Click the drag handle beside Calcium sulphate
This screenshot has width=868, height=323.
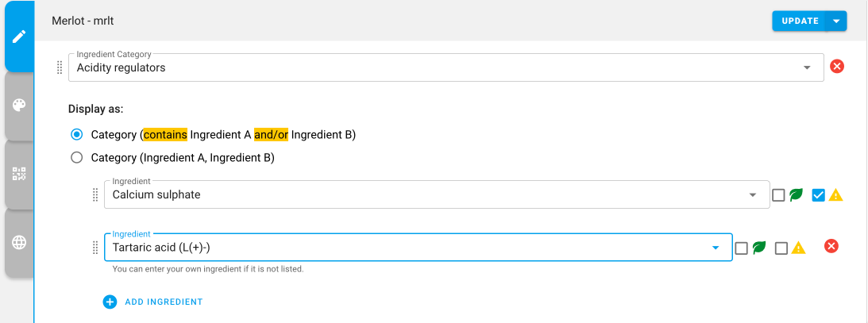pyautogui.click(x=95, y=194)
